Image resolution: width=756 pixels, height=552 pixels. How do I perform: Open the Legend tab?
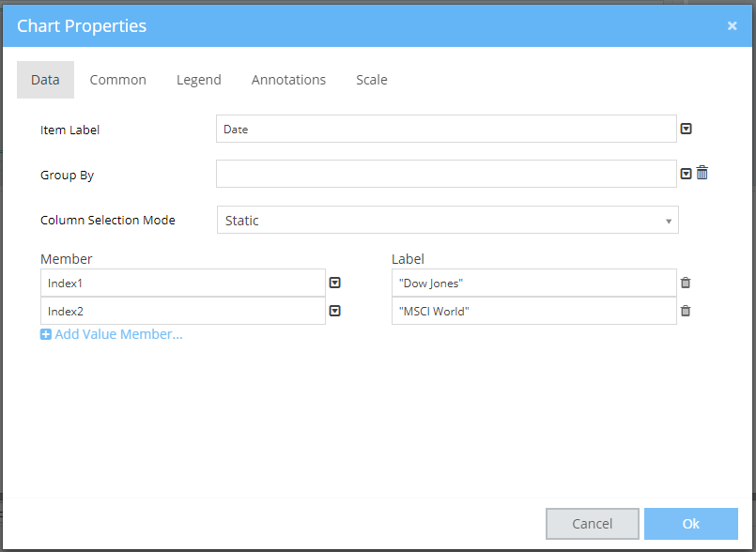(198, 80)
